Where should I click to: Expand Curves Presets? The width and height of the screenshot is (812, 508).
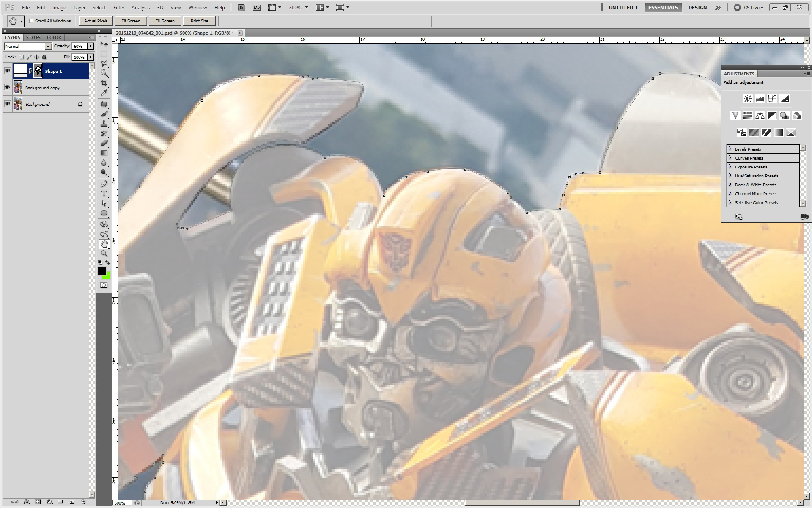pos(730,158)
